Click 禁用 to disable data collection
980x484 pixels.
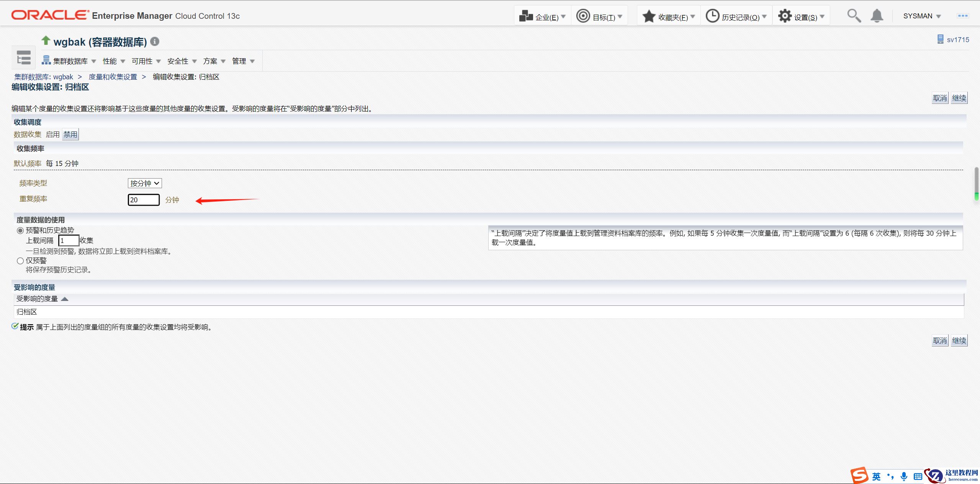pos(70,135)
